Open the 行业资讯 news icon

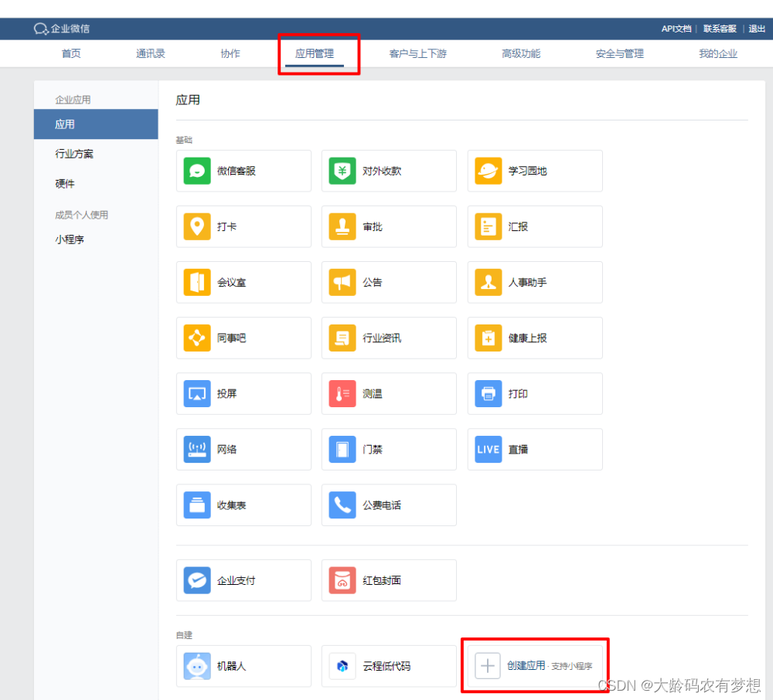pos(342,338)
